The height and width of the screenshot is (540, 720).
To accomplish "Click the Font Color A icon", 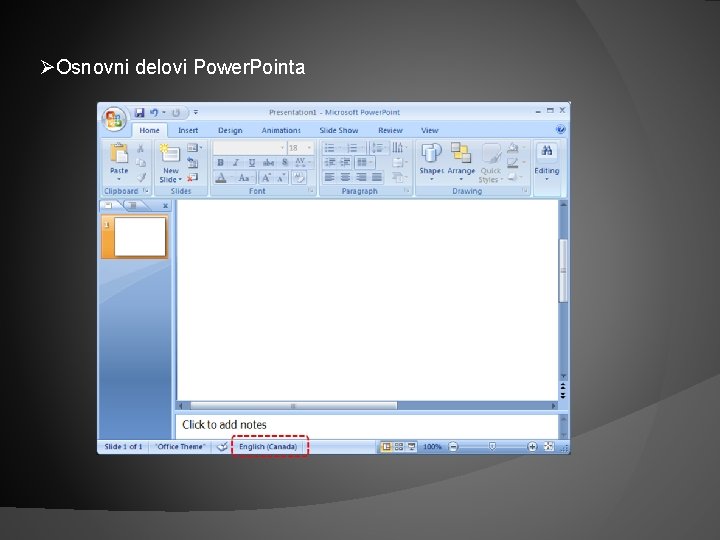I will pos(221,178).
